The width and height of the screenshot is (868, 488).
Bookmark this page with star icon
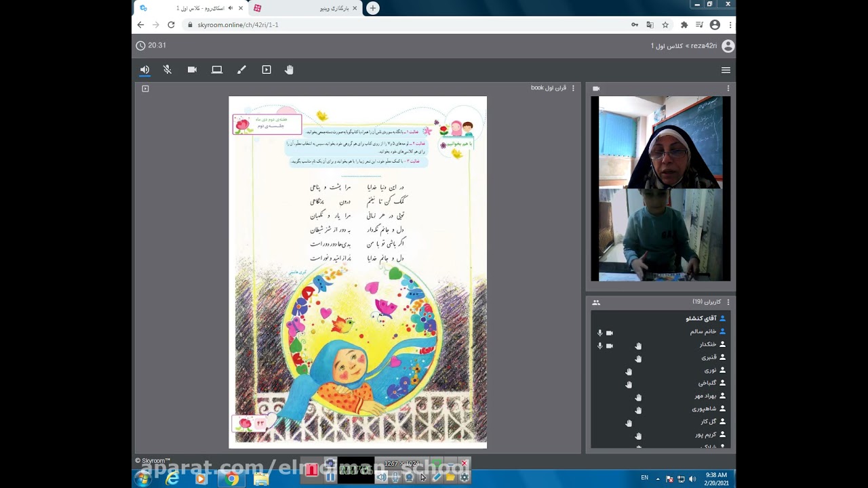665,24
